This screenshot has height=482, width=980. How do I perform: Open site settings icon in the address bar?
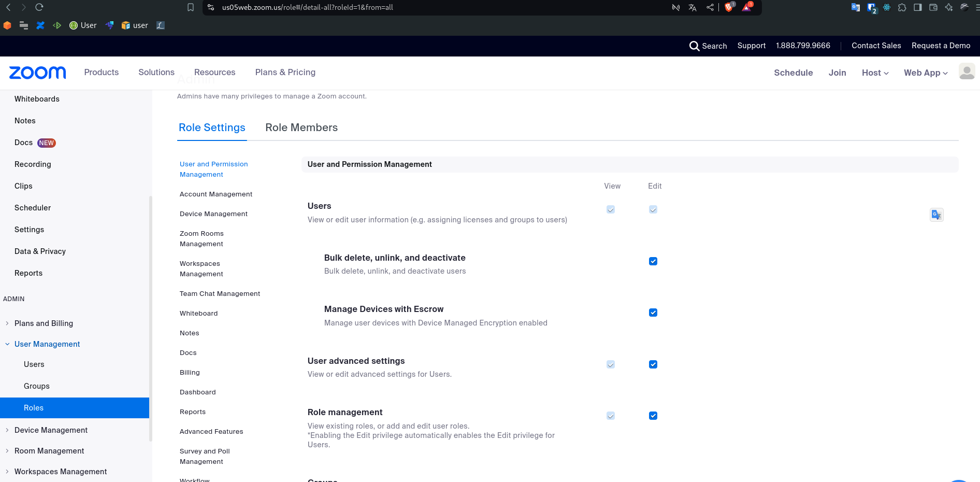pyautogui.click(x=210, y=7)
